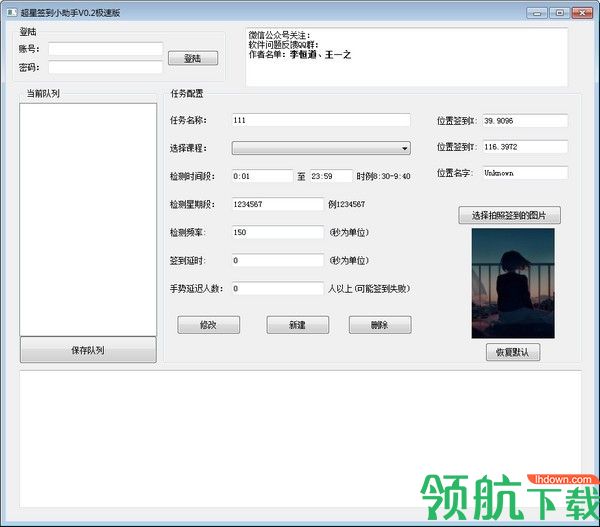Click the bottom log output text area
Viewport: 600px width, 527px height.
pos(300,439)
